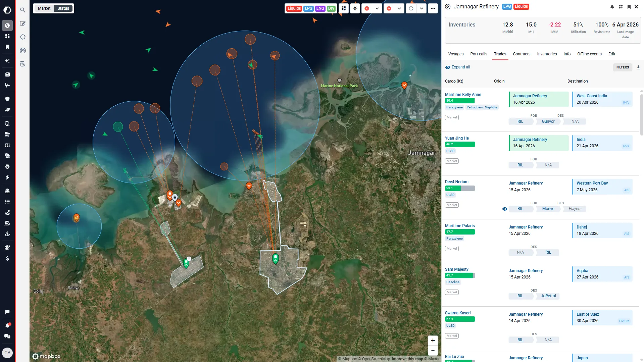Open the search tool in the secondary sidebar
The width and height of the screenshot is (644, 362).
tap(22, 10)
